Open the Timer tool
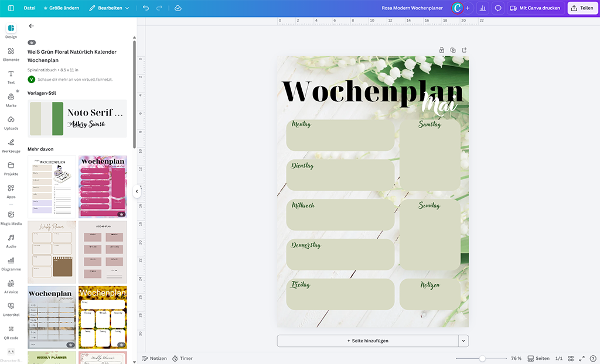The image size is (600, 364). 182,358
